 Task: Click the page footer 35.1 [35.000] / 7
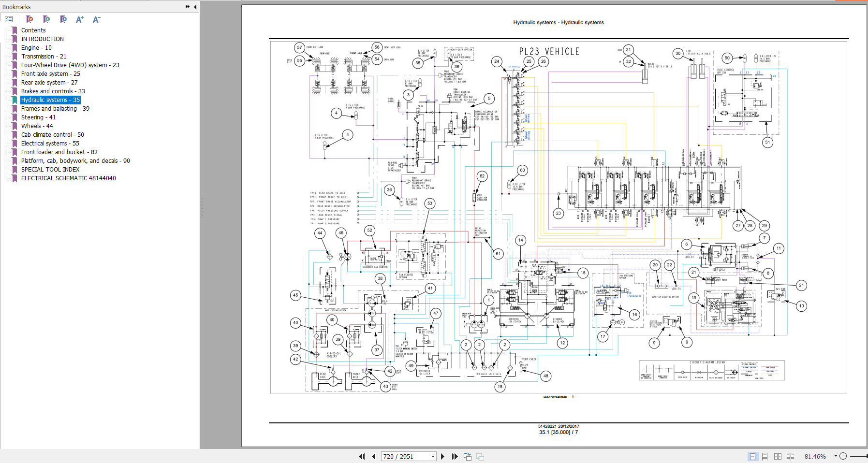[559, 432]
